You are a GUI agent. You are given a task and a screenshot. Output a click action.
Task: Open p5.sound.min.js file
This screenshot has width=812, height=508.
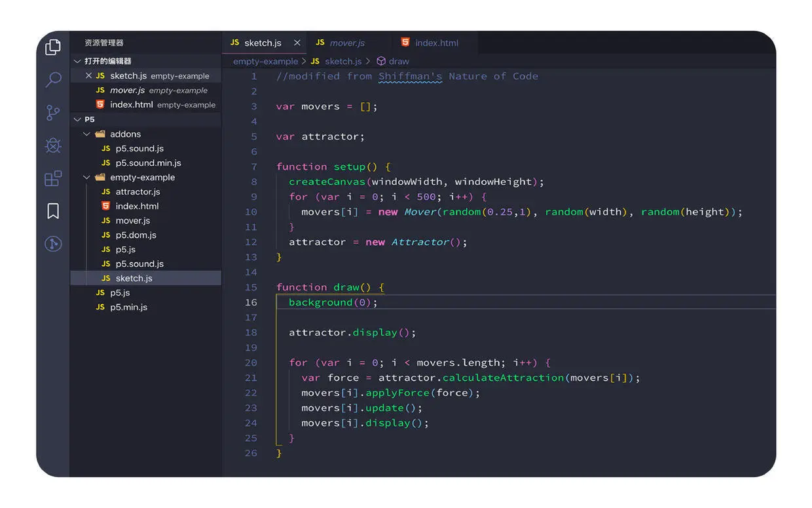pos(145,163)
